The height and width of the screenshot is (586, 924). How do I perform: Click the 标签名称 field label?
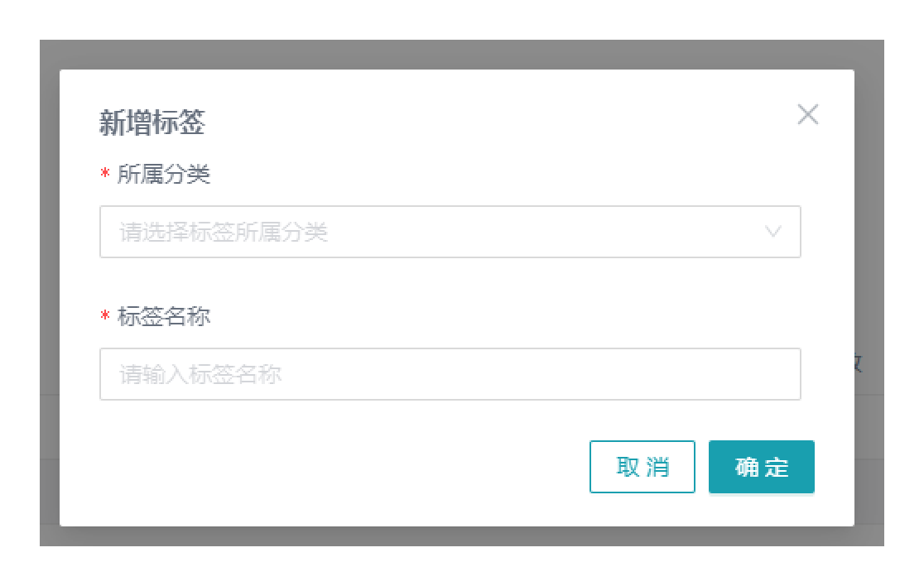pos(164,317)
